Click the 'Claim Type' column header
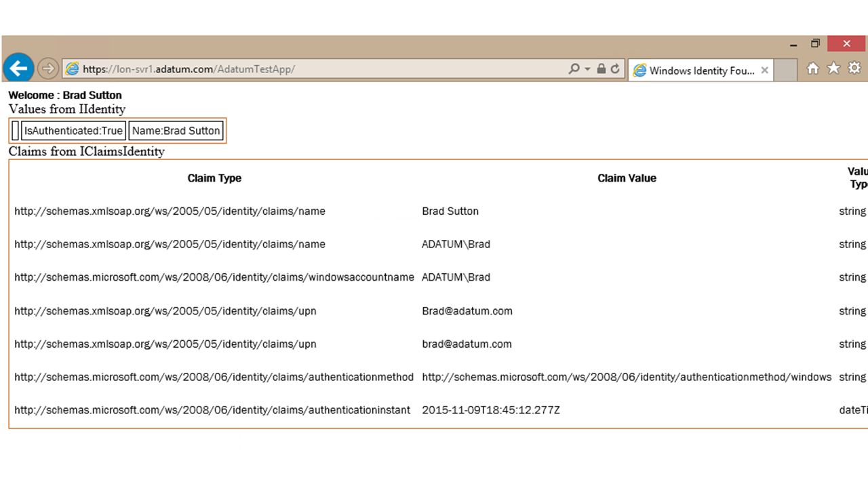 214,178
